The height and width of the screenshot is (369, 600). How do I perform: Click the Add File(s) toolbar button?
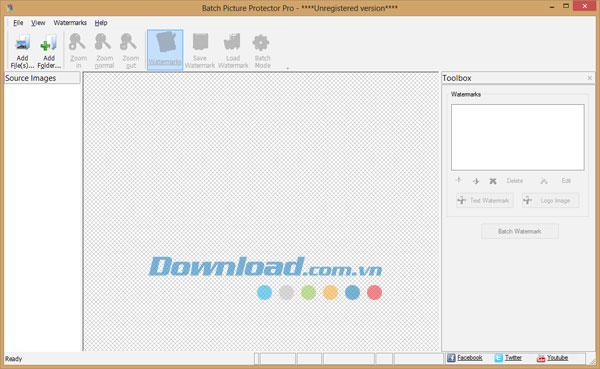22,51
